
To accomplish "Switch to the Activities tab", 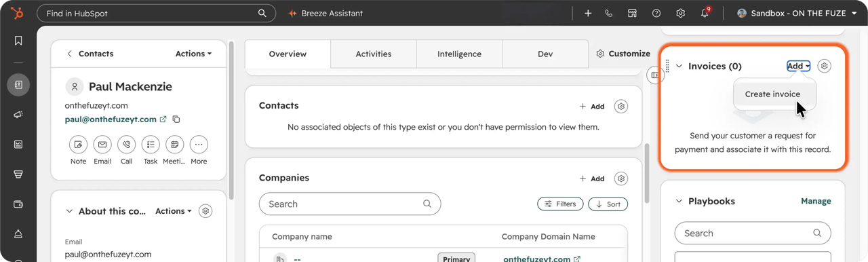I will [374, 54].
